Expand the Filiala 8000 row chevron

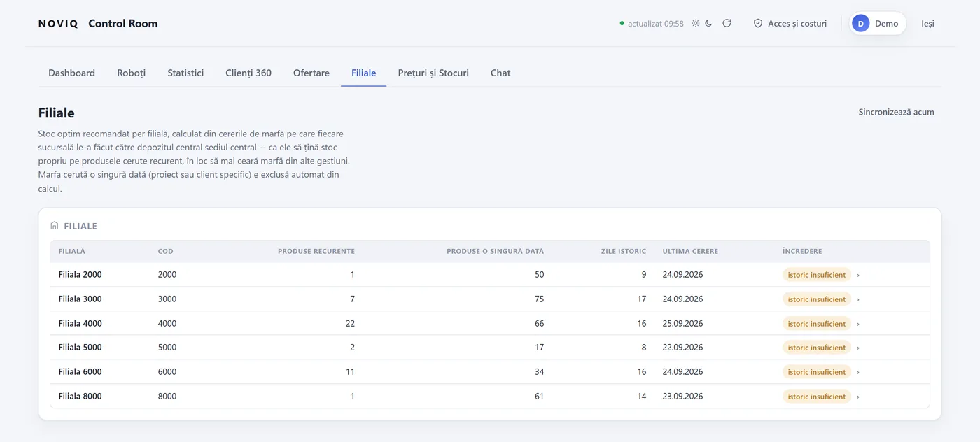click(x=858, y=397)
